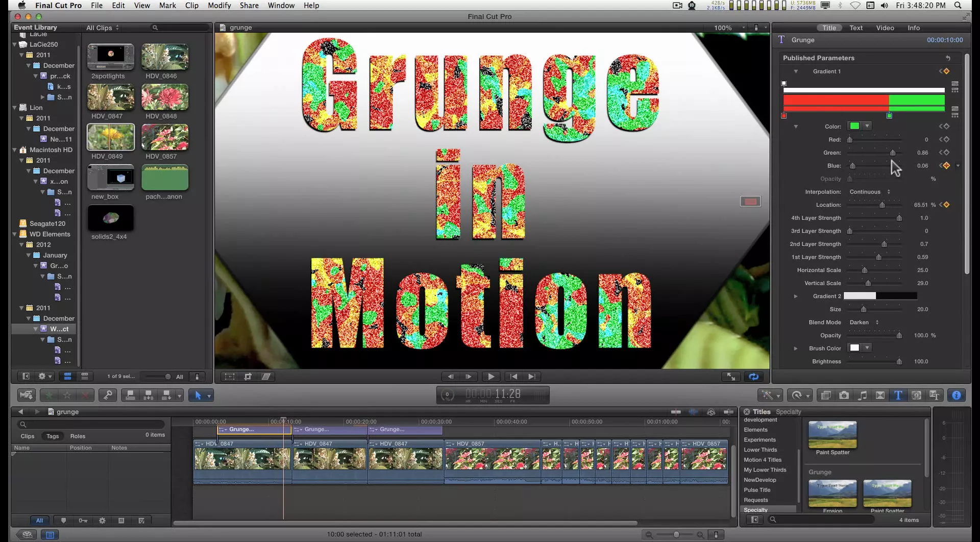Select the viewer Transform tool
The image size is (980, 542).
click(230, 377)
